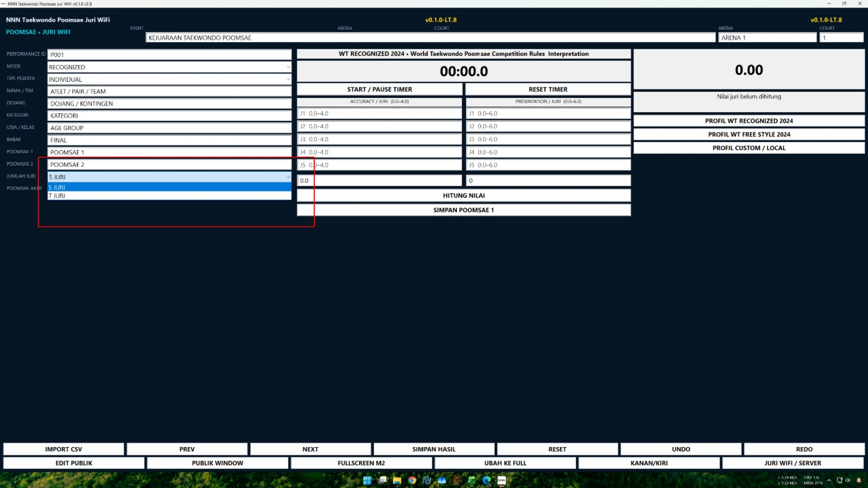The image size is (868, 488).
Task: Click the IMPORT CSV button
Action: click(x=63, y=449)
